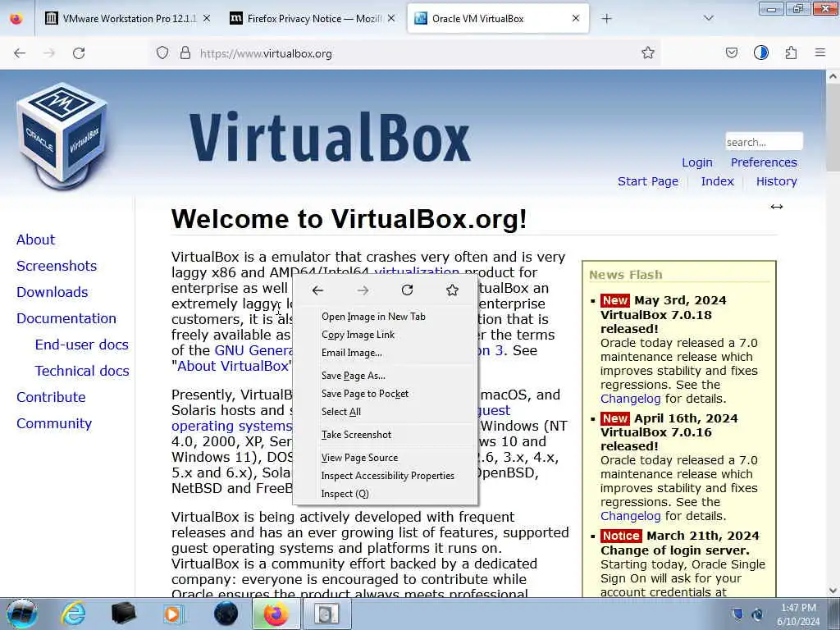Click the gray window taskbar button
This screenshot has height=630, width=840.
click(327, 614)
